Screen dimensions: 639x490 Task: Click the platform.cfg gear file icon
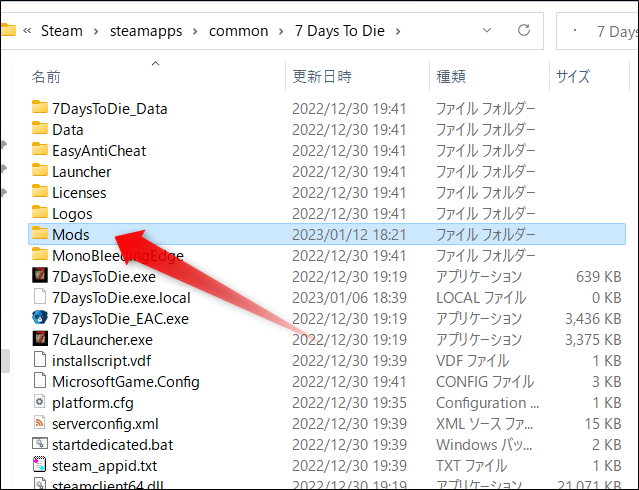pos(40,402)
